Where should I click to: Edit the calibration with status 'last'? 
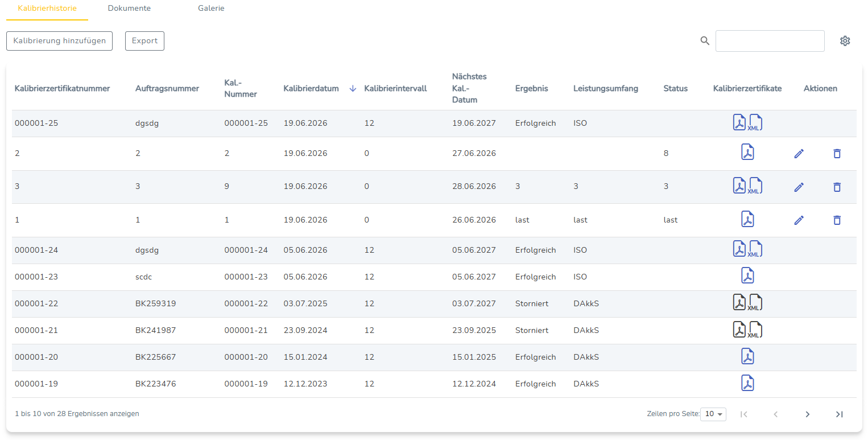(x=799, y=220)
